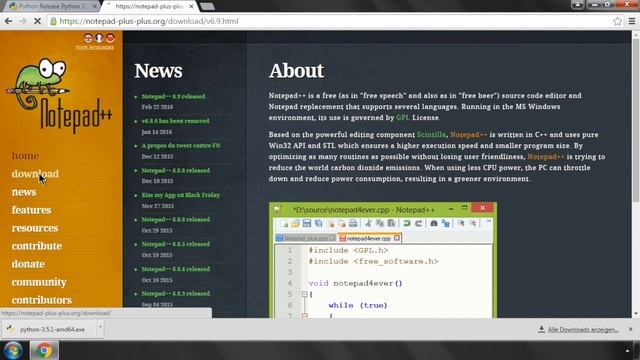Image resolution: width=640 pixels, height=360 pixels.
Task: Switch to the Python Release tab
Action: tap(52, 7)
